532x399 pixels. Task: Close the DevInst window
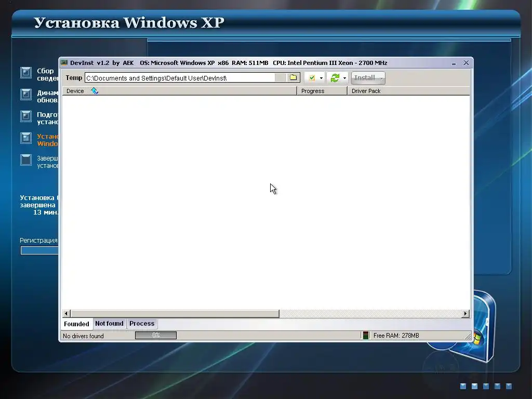tap(466, 63)
